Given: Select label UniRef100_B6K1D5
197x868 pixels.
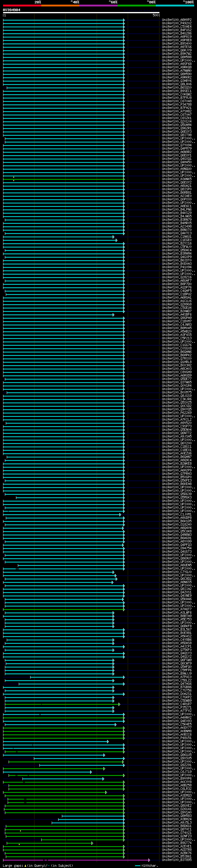Looking at the screenshot, I should 177,521.
